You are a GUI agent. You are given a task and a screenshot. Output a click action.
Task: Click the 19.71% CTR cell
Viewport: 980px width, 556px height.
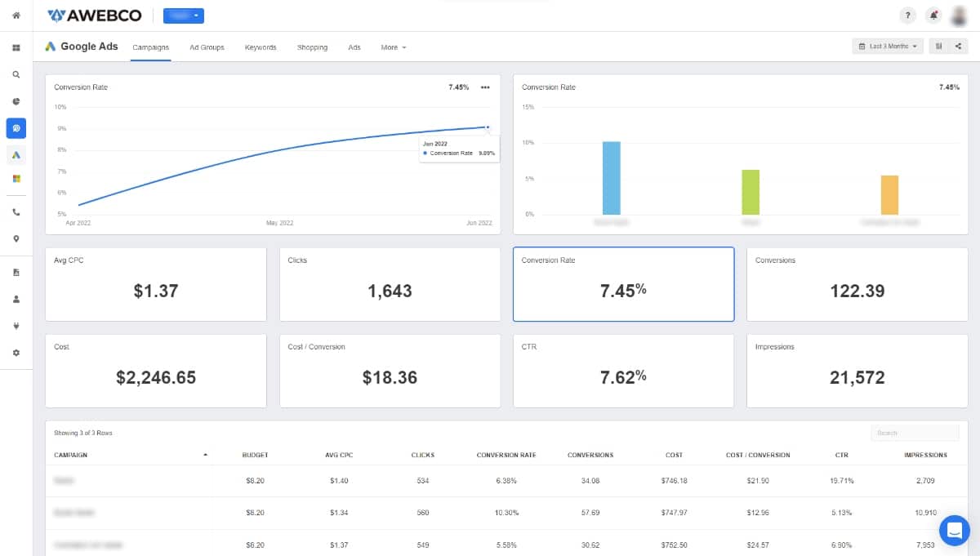click(x=842, y=481)
